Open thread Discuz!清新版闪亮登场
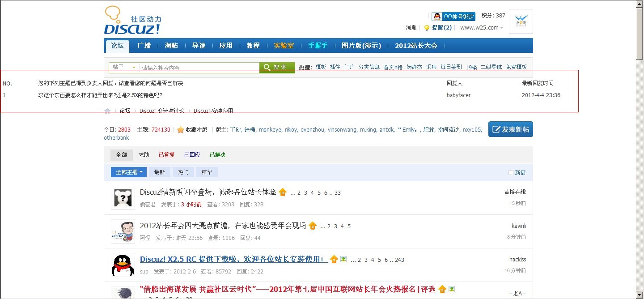Screen dimensions: 644x299 click(x=208, y=192)
